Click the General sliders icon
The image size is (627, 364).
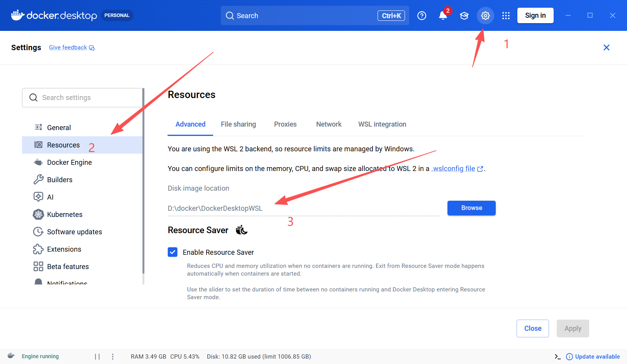(38, 127)
